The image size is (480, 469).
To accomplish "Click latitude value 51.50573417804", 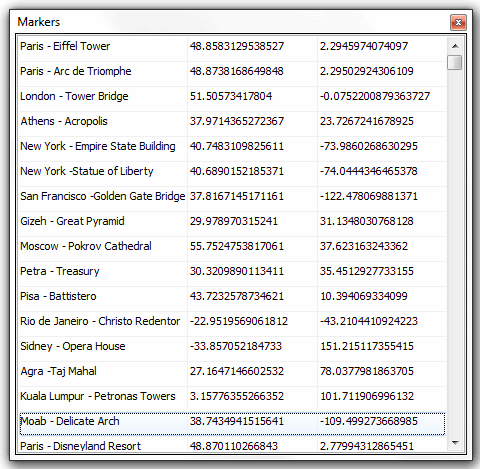I will [231, 96].
